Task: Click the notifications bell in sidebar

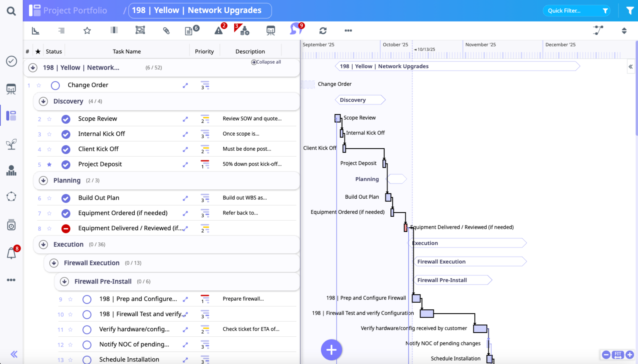Action: [x=11, y=254]
